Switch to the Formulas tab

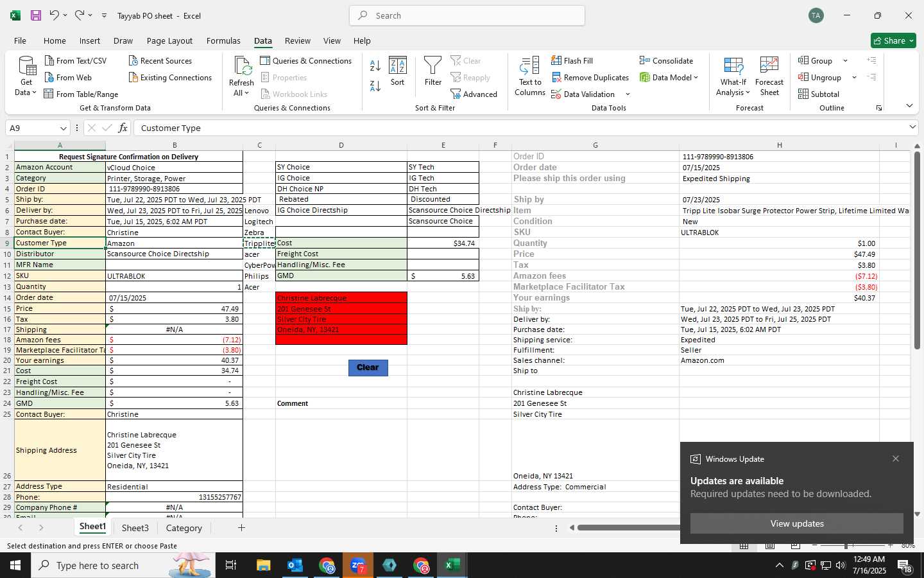pyautogui.click(x=223, y=40)
